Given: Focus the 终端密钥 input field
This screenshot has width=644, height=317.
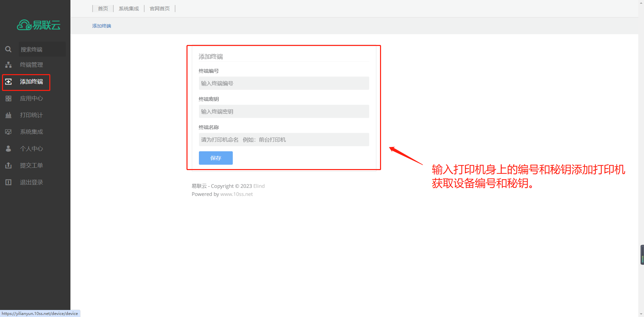Looking at the screenshot, I should [x=284, y=111].
